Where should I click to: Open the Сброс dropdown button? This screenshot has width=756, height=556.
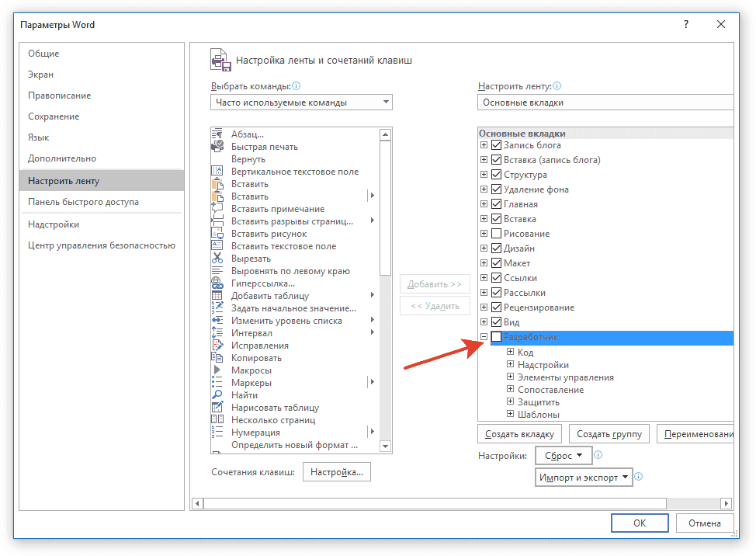(x=562, y=456)
